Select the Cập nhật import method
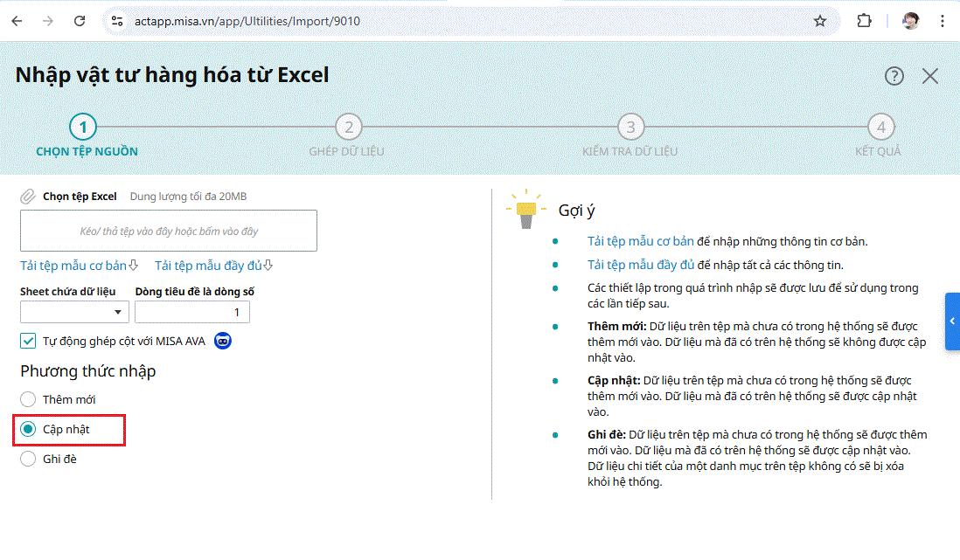960x560 pixels. [28, 429]
